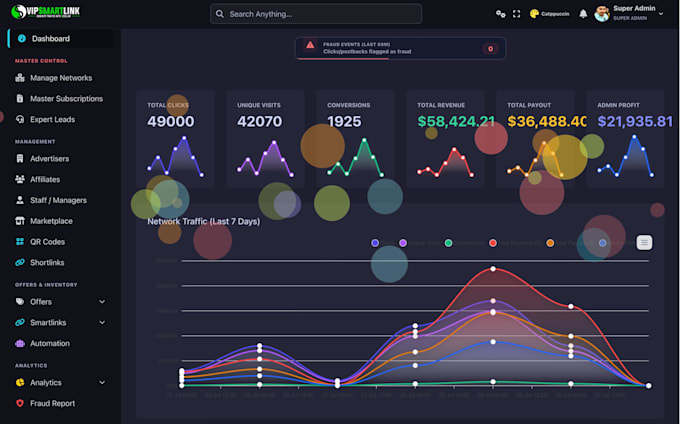Click the Fraud Report shield icon
The width and height of the screenshot is (680, 424).
(20, 403)
